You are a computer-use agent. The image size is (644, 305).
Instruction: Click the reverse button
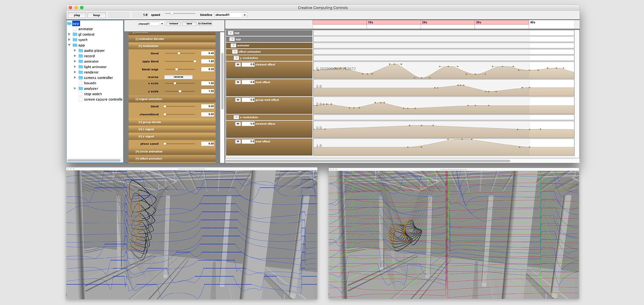(179, 77)
